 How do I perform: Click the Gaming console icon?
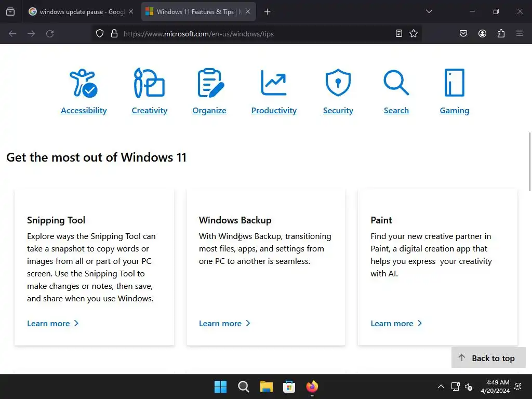point(454,83)
